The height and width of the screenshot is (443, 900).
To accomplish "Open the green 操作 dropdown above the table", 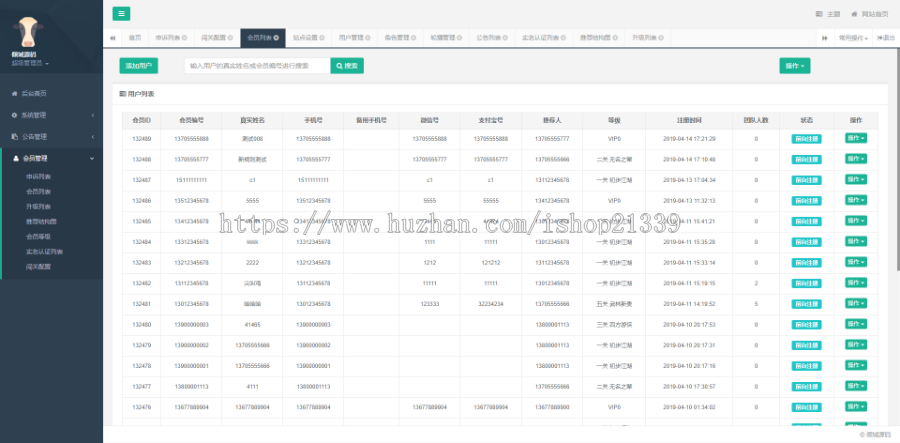I will pos(794,66).
